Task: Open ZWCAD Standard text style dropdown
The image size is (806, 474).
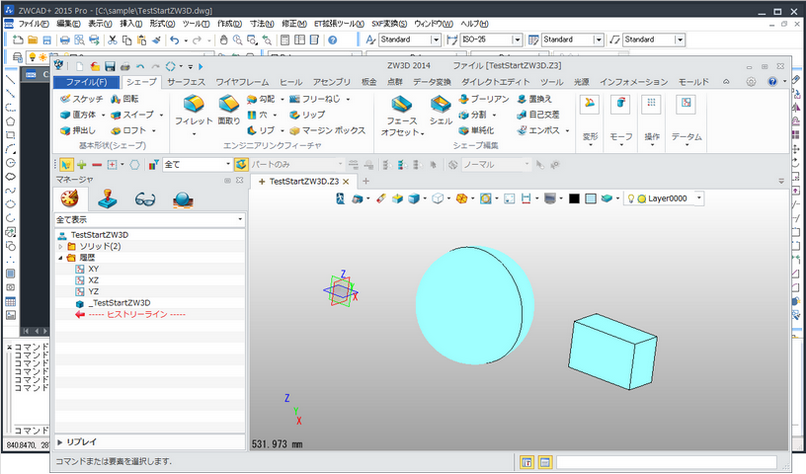Action: (436, 40)
